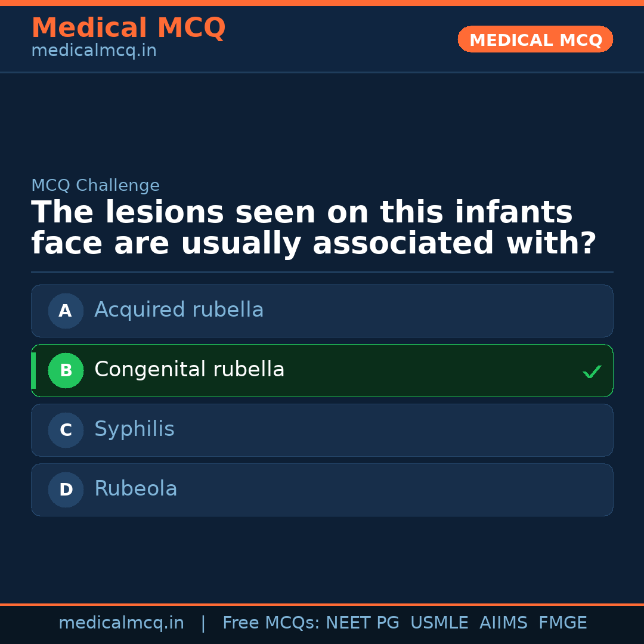
Task: Click the green checkmark on Congenital rubella
Action: [x=592, y=371]
